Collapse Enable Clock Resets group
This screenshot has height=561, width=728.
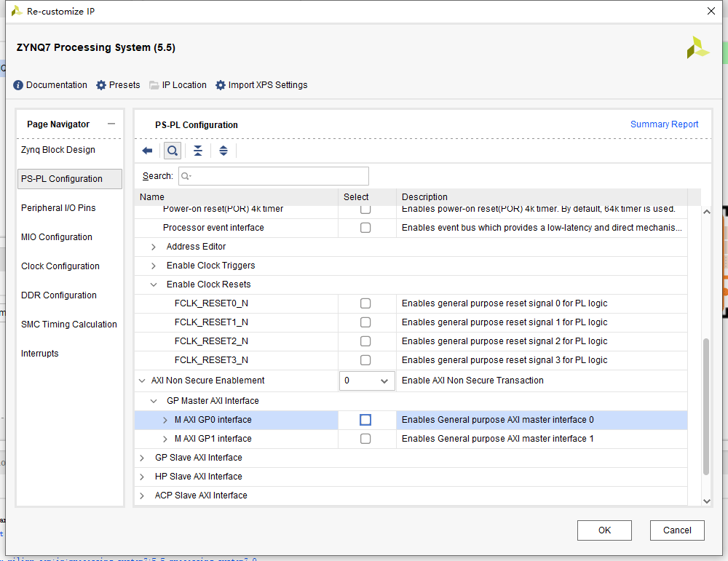(x=153, y=285)
